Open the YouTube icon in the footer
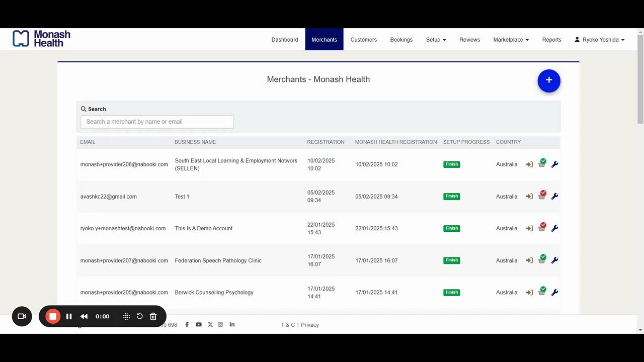Viewport: 644px width, 362px height. click(x=199, y=325)
